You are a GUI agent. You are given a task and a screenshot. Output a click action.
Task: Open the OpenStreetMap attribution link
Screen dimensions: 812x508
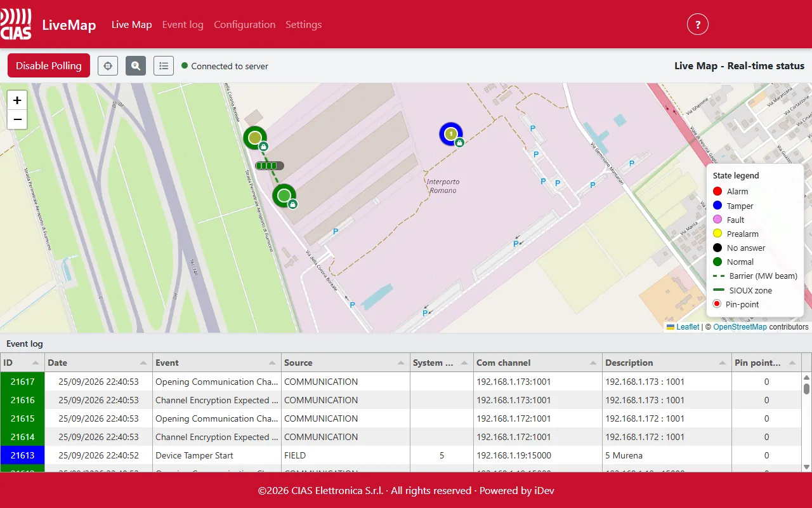740,327
